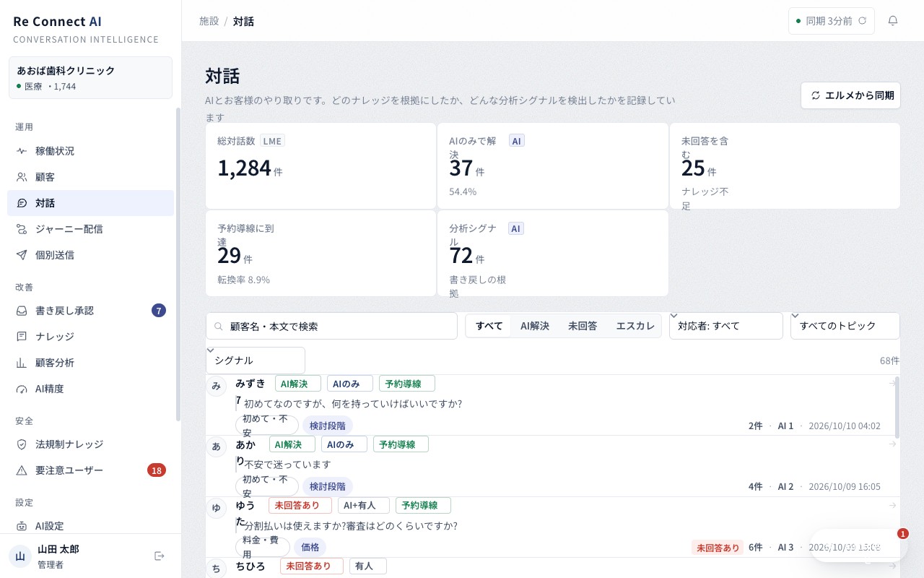Open the シグナル dropdown
The width and height of the screenshot is (924, 578).
click(x=256, y=361)
